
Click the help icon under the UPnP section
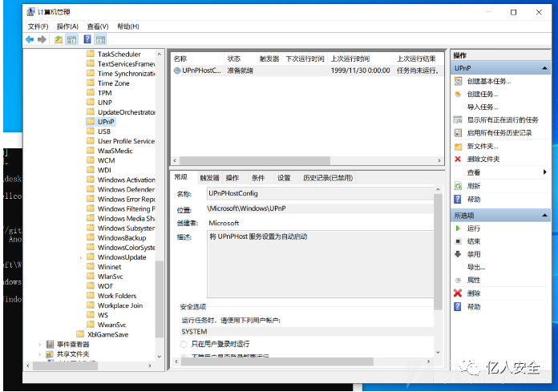tap(458, 199)
